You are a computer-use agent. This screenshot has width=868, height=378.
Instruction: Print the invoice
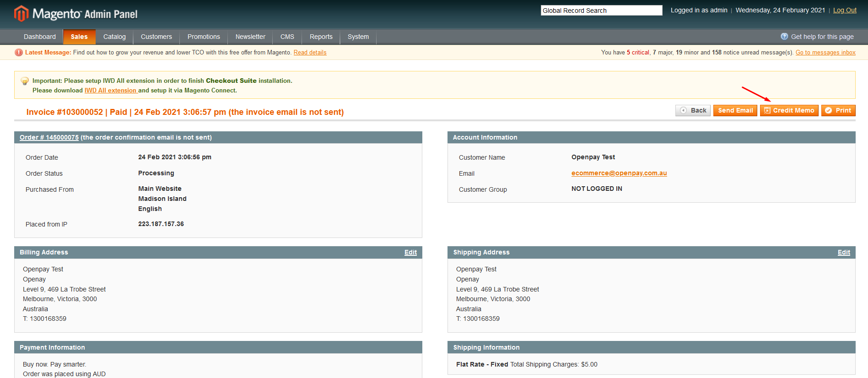point(838,110)
